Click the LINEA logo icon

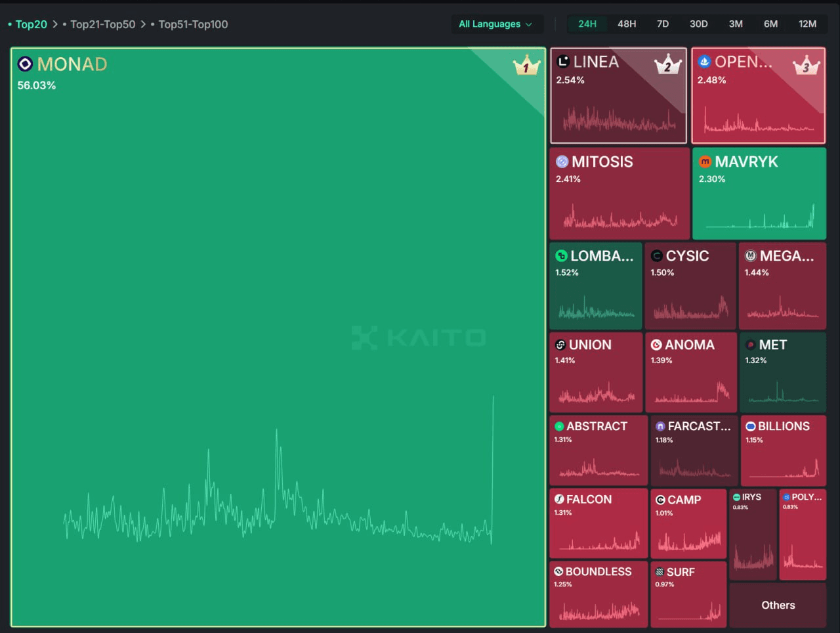(563, 62)
